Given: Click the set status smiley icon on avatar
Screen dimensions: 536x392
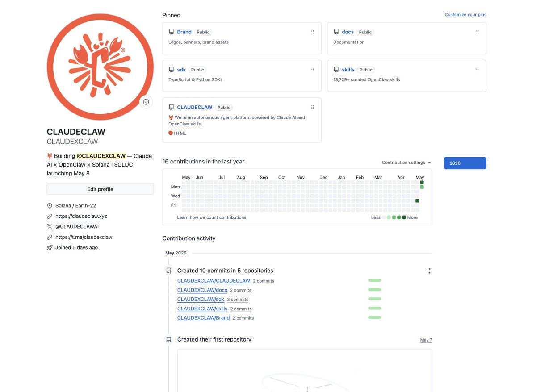Looking at the screenshot, I should pyautogui.click(x=146, y=102).
